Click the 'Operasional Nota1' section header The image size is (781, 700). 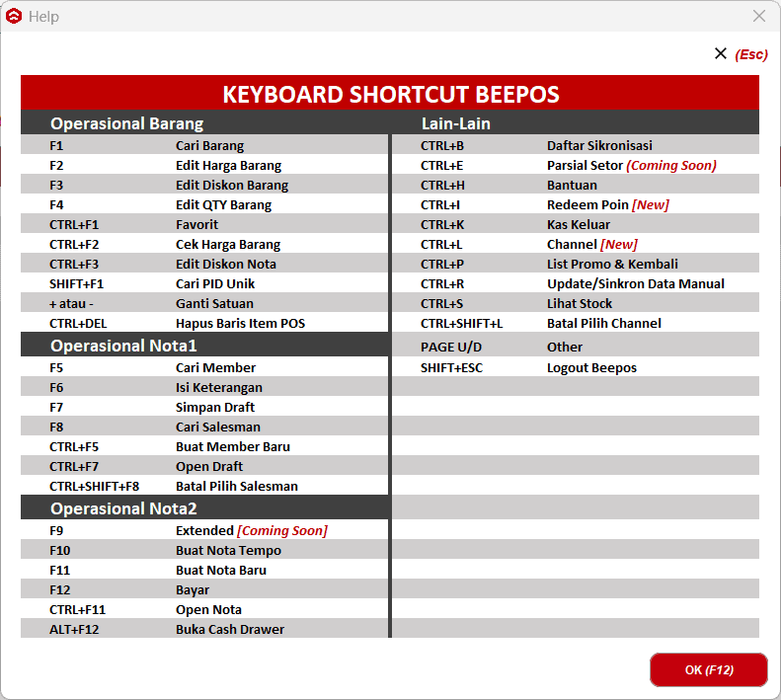[x=123, y=346]
